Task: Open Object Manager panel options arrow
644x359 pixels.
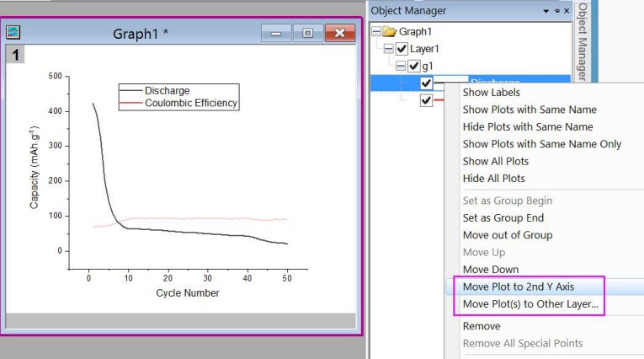Action: pos(547,11)
